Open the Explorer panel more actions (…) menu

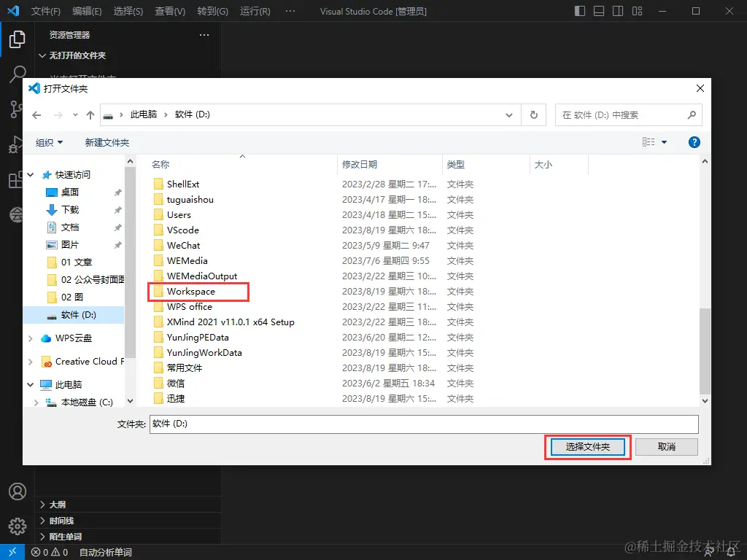pos(204,35)
